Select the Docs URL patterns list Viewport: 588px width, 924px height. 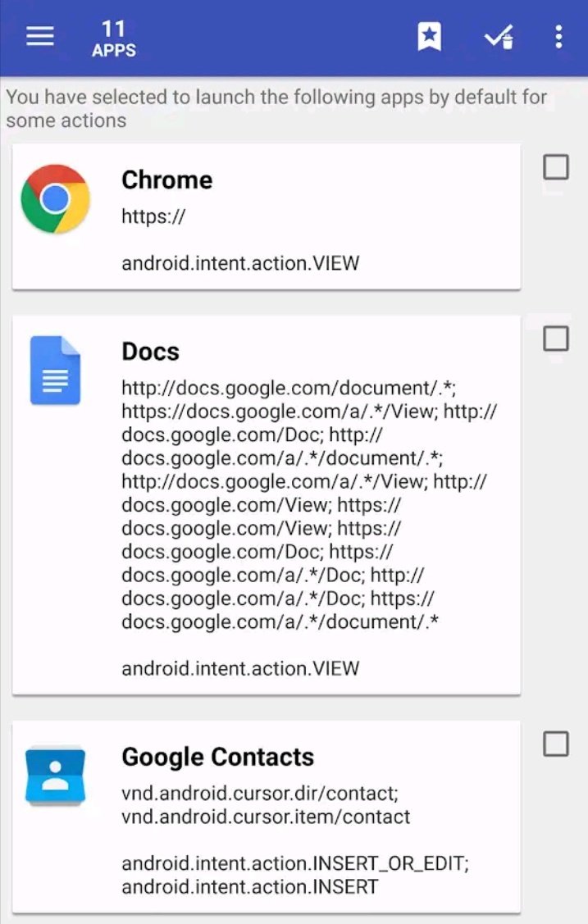pos(309,505)
